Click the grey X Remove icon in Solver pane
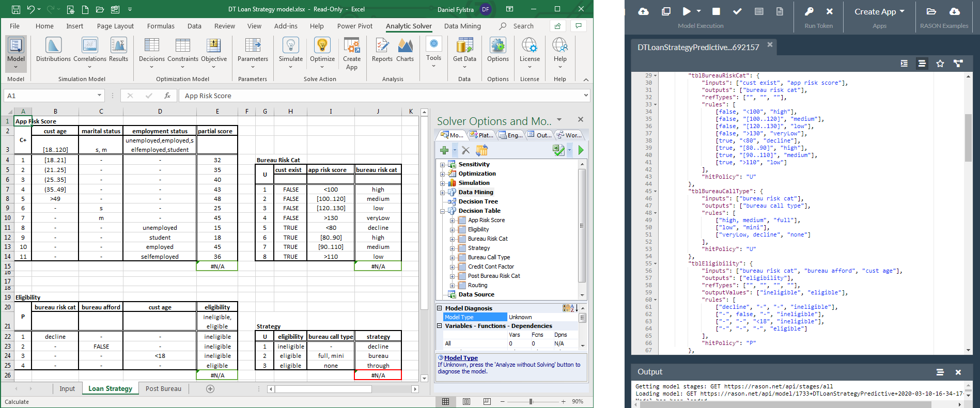The width and height of the screenshot is (980, 408). [x=465, y=150]
